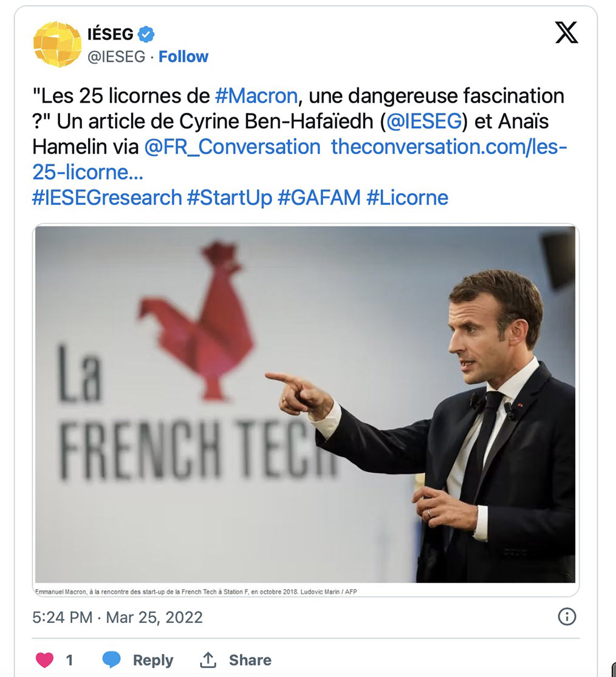This screenshot has height=677, width=616.
Task: Open theconversation.com article link
Action: coord(299,160)
